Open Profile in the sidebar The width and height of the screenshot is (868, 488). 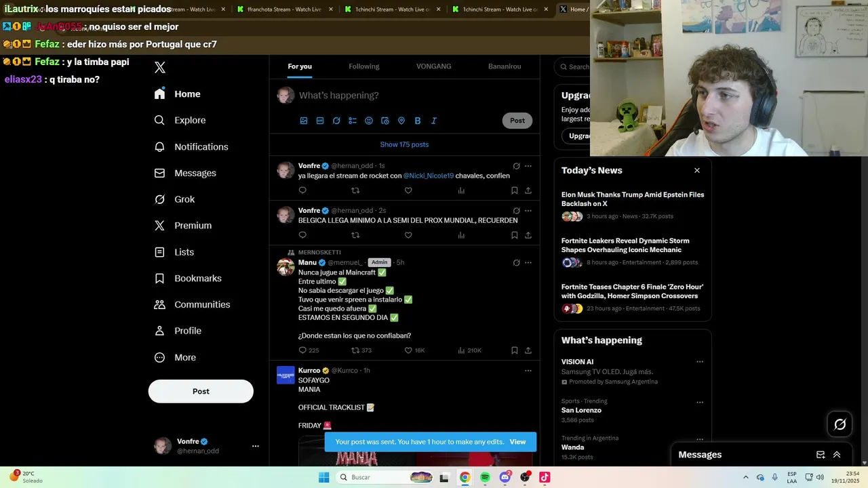(x=178, y=331)
